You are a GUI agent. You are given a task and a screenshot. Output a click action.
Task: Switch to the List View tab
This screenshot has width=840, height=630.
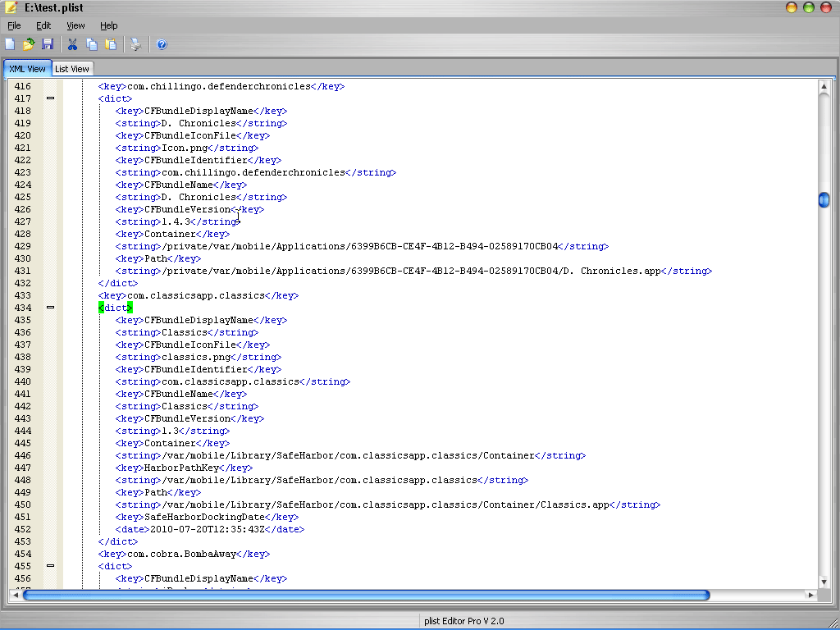(72, 68)
